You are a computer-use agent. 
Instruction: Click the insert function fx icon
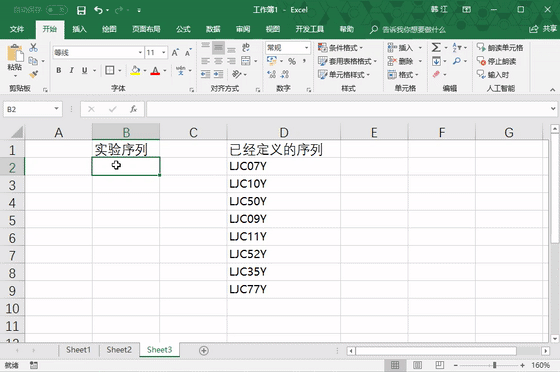tap(134, 109)
